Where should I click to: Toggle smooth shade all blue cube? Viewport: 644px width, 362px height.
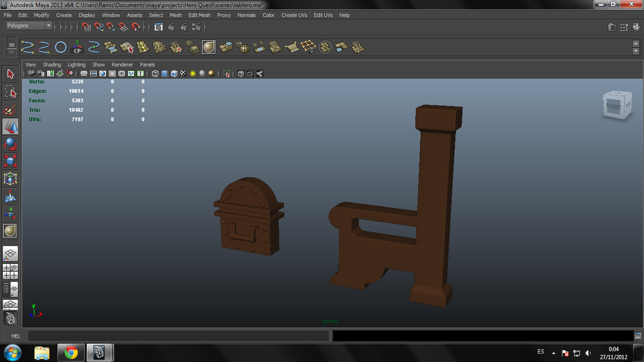point(165,74)
